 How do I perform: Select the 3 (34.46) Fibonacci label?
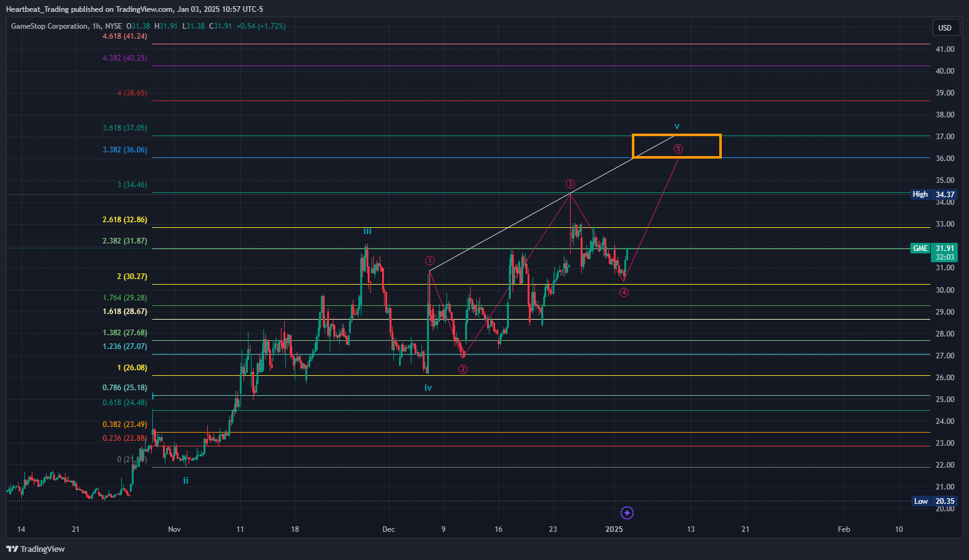132,185
